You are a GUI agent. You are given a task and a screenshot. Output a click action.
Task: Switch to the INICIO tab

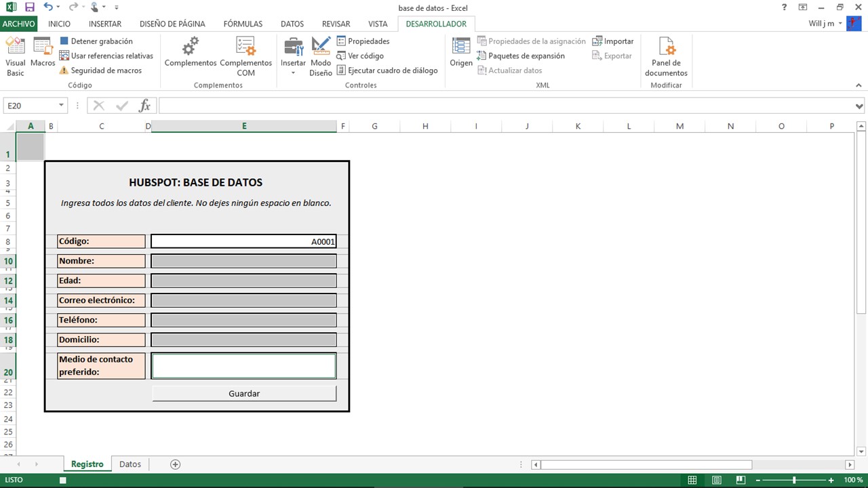coord(59,24)
